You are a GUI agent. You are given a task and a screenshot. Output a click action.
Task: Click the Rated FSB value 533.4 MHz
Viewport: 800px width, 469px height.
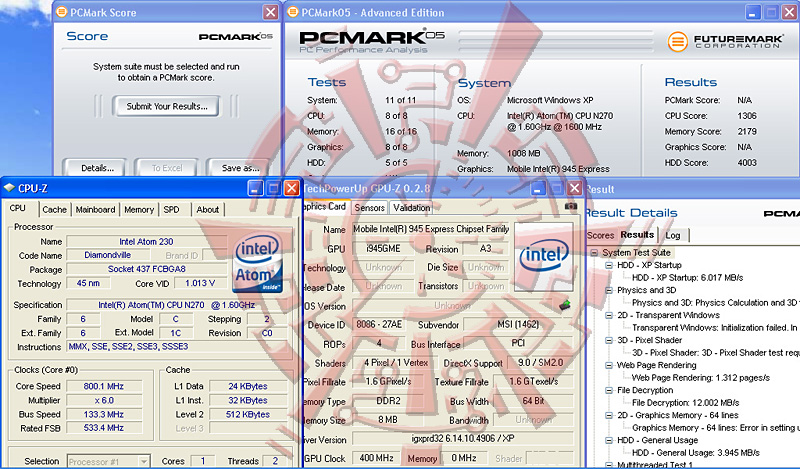(x=104, y=428)
